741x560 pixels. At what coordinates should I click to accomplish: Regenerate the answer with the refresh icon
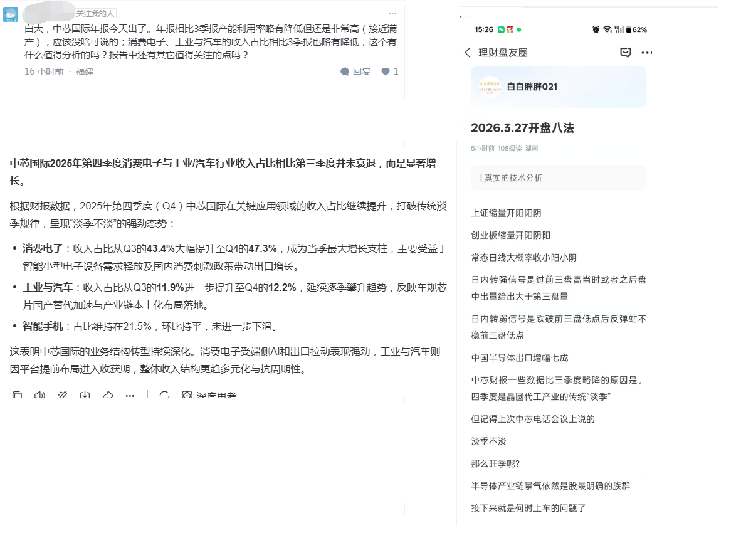click(x=164, y=395)
